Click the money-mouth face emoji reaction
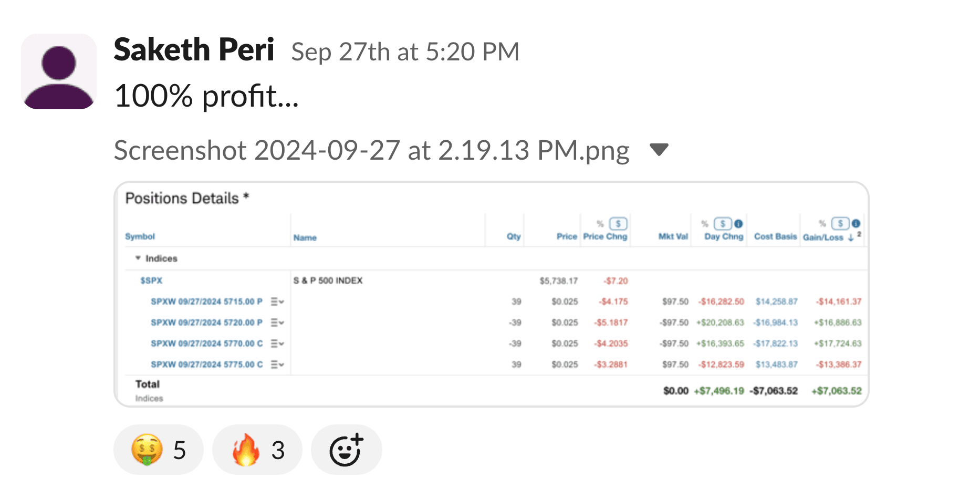Image resolution: width=980 pixels, height=499 pixels. 158,450
